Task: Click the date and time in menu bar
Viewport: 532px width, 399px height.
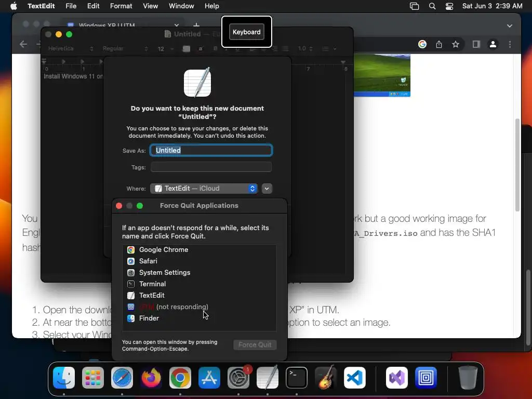Action: (x=493, y=6)
